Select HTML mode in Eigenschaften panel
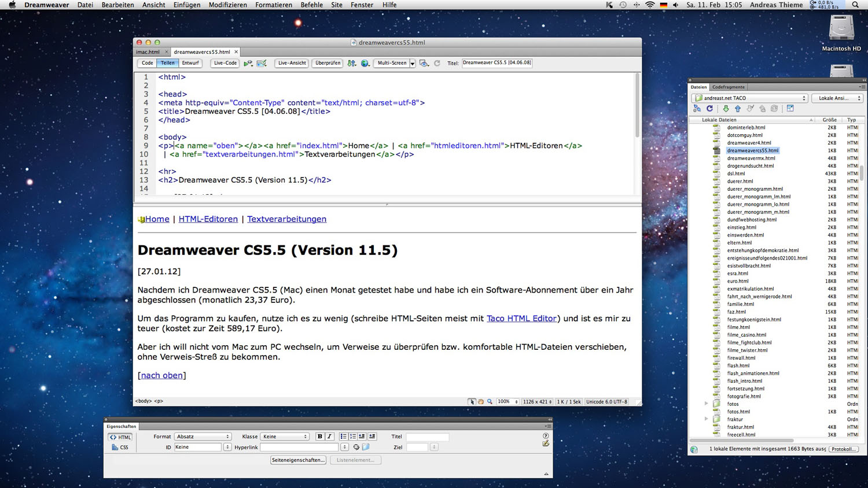The image size is (868, 488). tap(120, 437)
